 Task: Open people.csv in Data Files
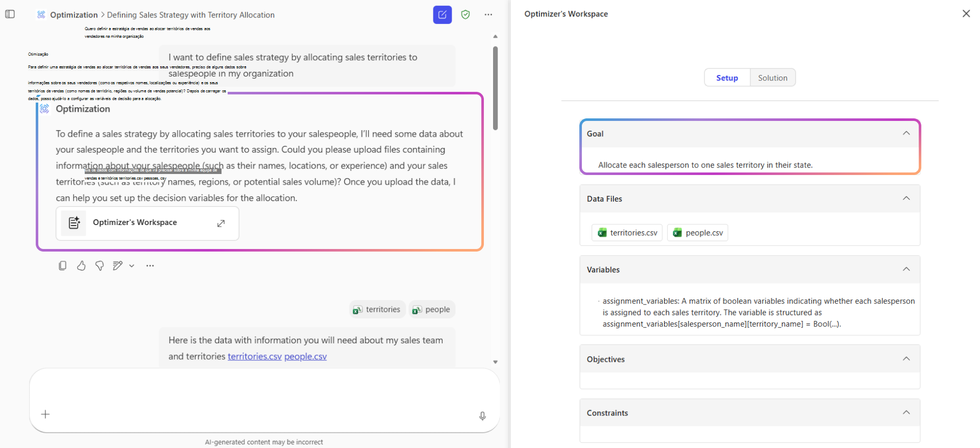(698, 233)
